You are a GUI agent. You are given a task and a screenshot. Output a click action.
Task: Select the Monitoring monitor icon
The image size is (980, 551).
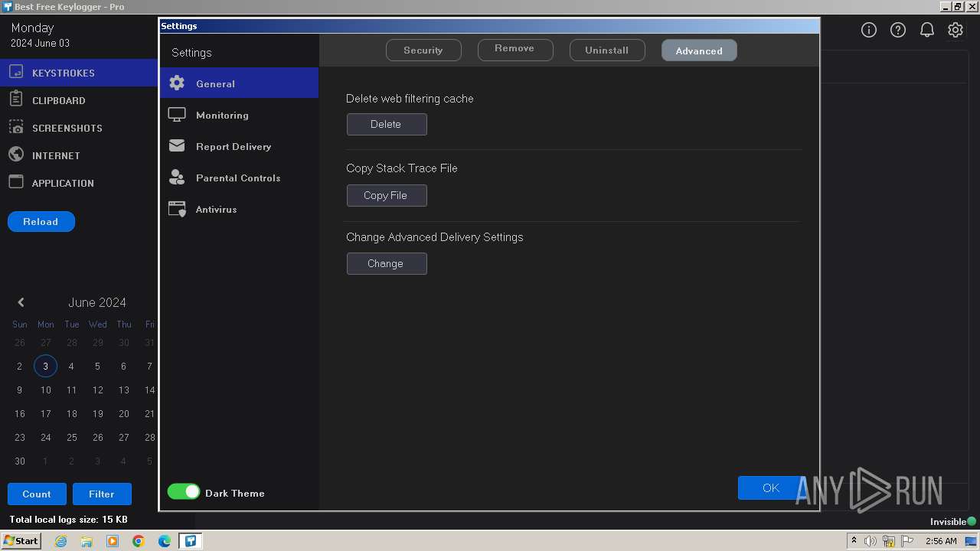(177, 114)
